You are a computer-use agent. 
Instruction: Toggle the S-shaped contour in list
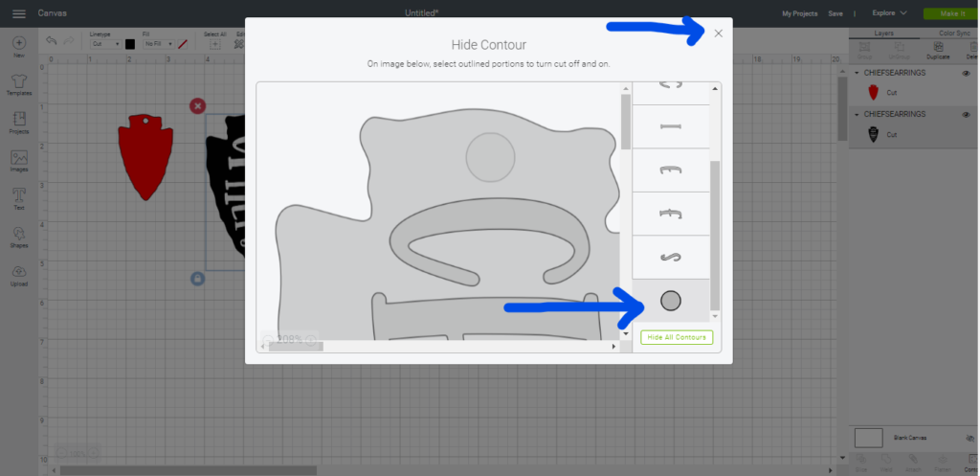(x=671, y=257)
